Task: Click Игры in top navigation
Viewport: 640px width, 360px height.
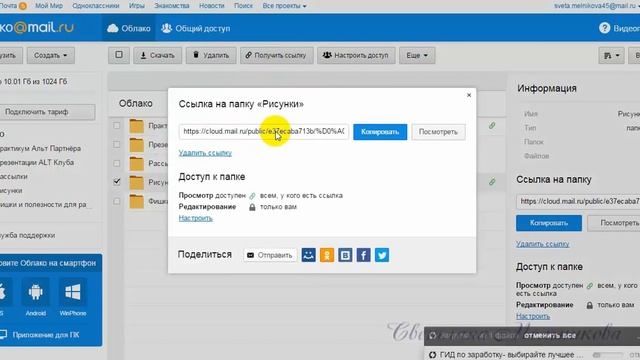Action: 137,6
